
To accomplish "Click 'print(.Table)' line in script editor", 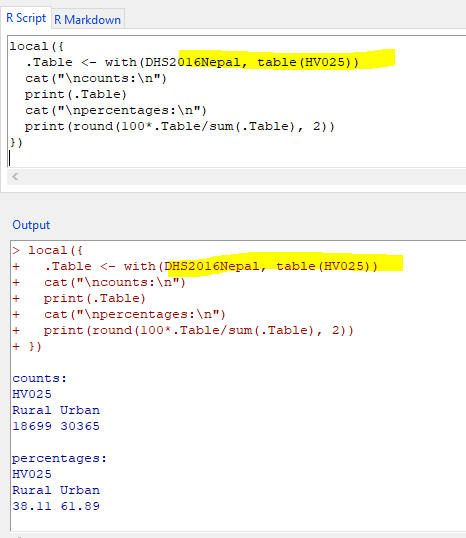I will (x=76, y=94).
